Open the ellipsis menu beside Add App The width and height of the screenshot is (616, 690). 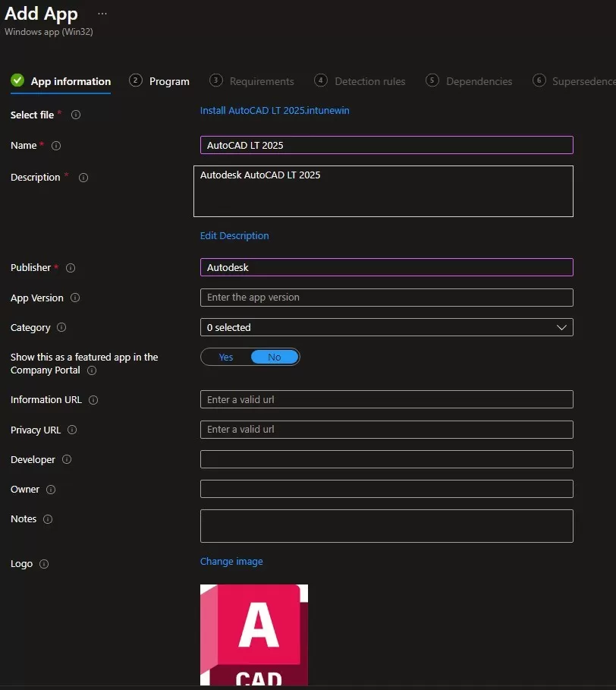tap(102, 14)
